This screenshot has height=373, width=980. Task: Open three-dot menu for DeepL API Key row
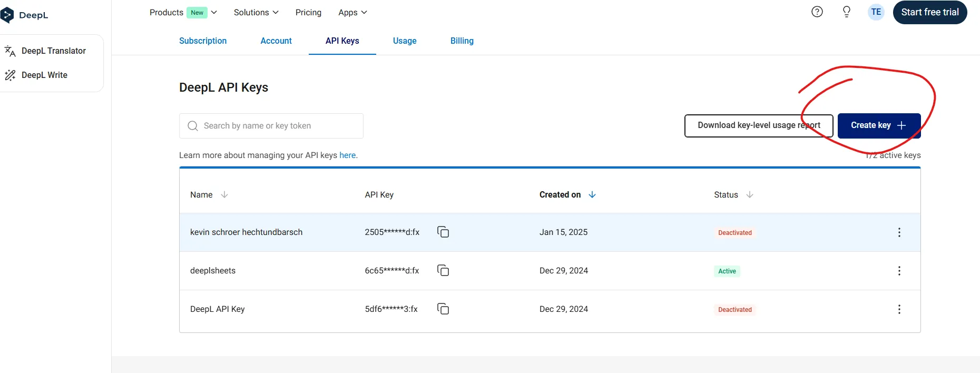(899, 309)
